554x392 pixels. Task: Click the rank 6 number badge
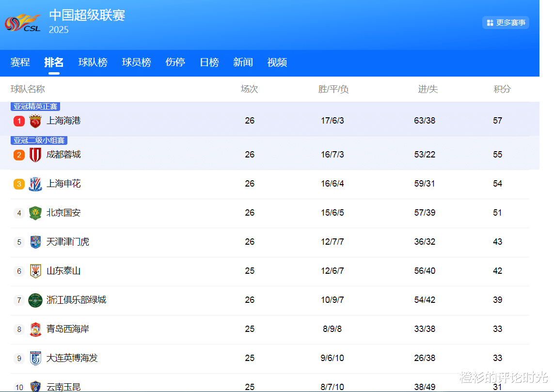click(x=19, y=271)
